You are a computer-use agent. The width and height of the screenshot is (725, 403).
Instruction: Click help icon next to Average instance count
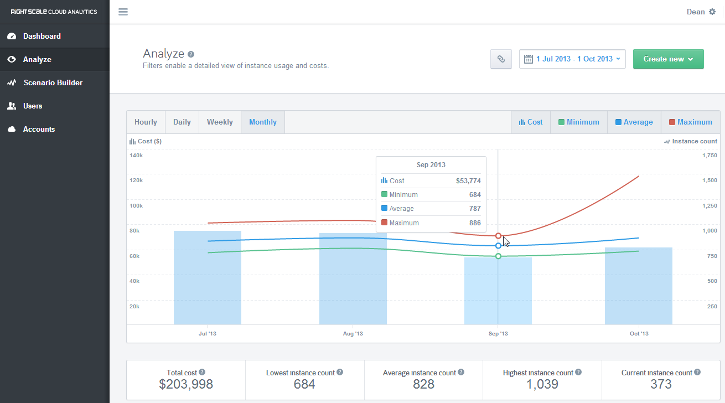click(461, 372)
